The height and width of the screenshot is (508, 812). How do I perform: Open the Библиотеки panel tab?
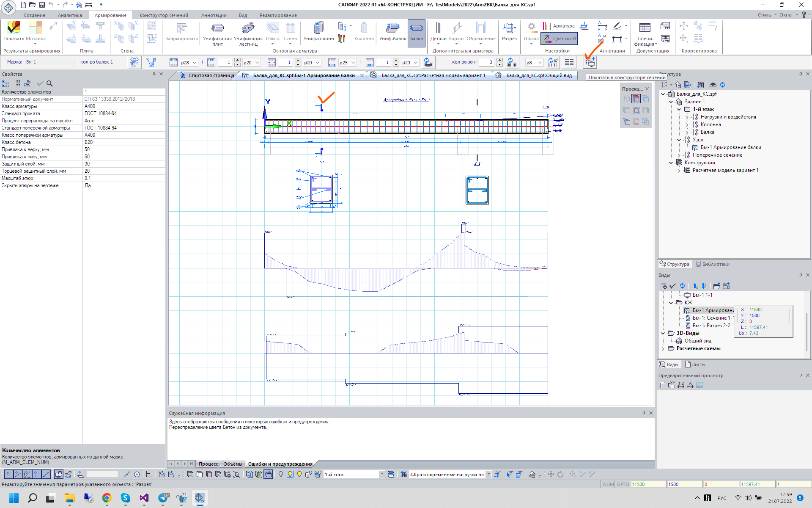713,264
